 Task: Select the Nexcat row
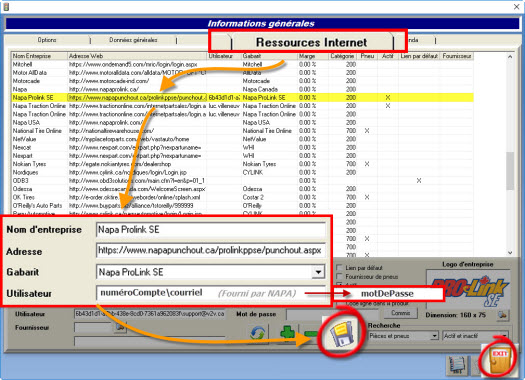[x=242, y=147]
